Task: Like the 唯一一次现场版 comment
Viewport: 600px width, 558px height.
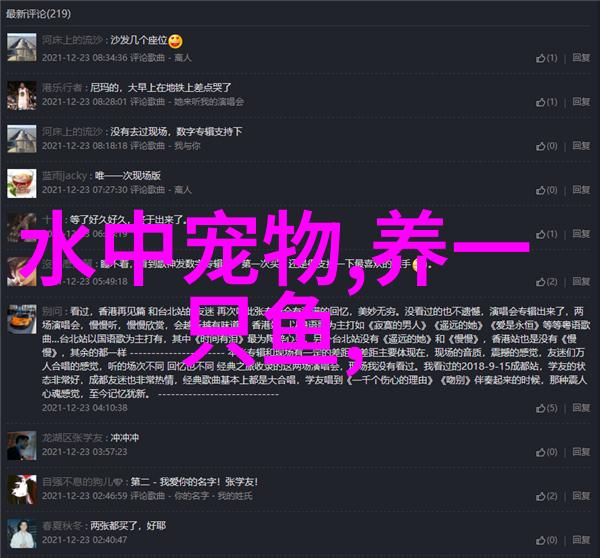Action: (x=546, y=190)
